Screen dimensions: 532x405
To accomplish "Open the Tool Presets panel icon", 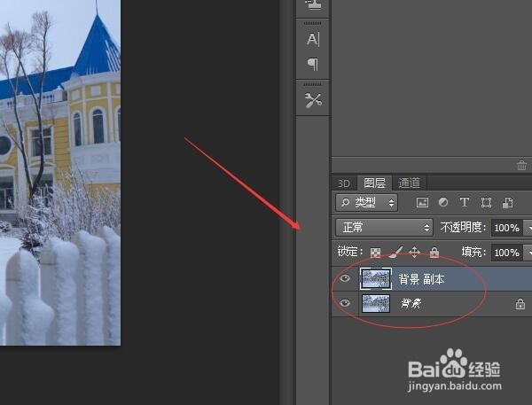I will pos(313,100).
